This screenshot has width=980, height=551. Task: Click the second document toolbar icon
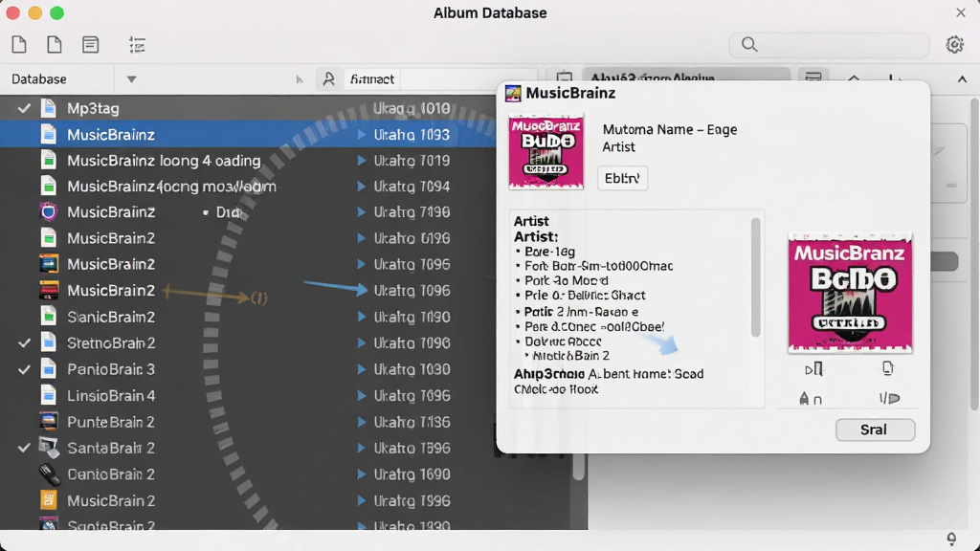(x=55, y=44)
